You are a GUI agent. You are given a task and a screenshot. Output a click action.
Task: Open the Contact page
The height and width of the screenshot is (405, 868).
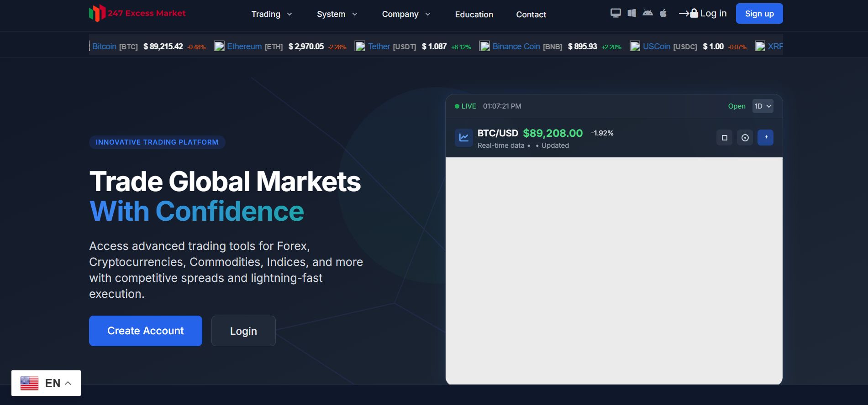[531, 15]
